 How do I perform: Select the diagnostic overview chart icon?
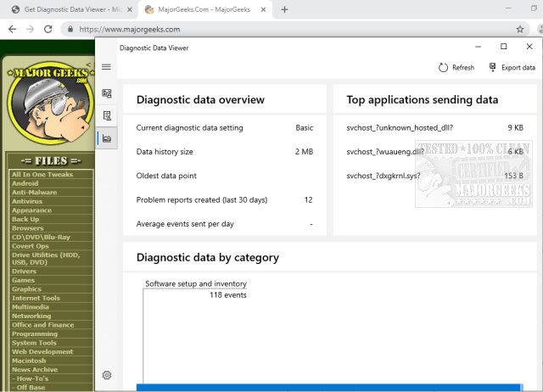[x=107, y=138]
